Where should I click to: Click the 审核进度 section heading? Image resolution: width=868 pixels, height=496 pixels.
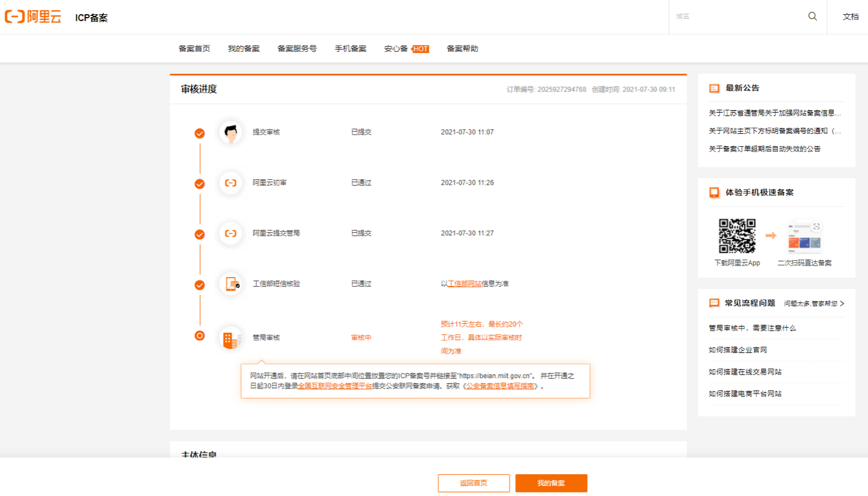tap(199, 89)
